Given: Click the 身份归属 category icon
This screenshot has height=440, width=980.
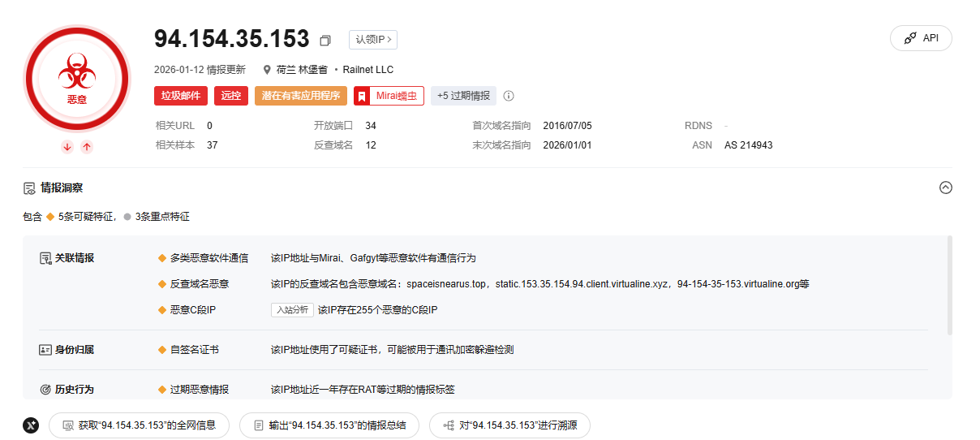Looking at the screenshot, I should point(45,350).
